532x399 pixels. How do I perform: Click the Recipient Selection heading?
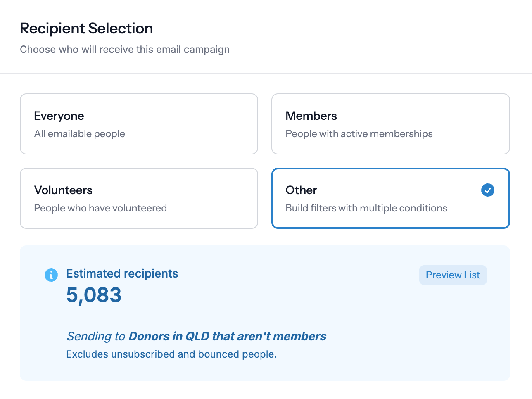pos(86,28)
